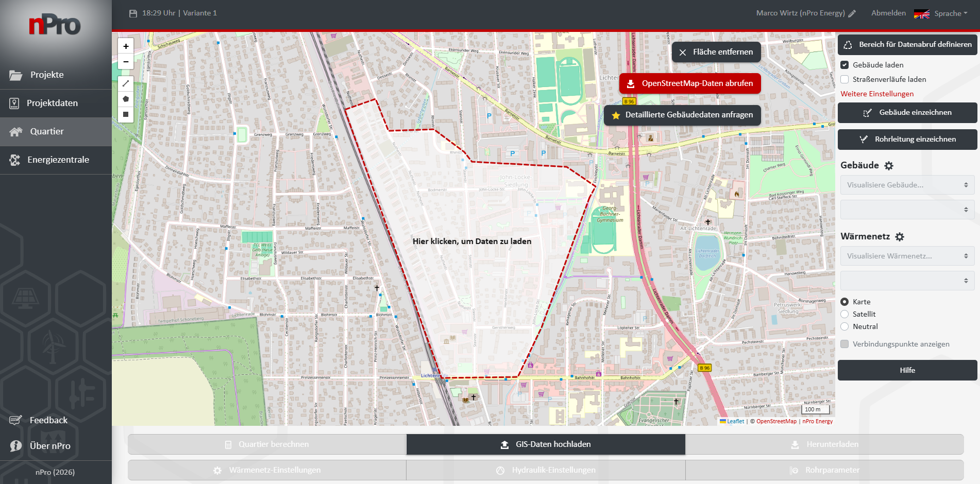Enable Straßenverläufe laden checkbox
980x484 pixels.
(844, 79)
